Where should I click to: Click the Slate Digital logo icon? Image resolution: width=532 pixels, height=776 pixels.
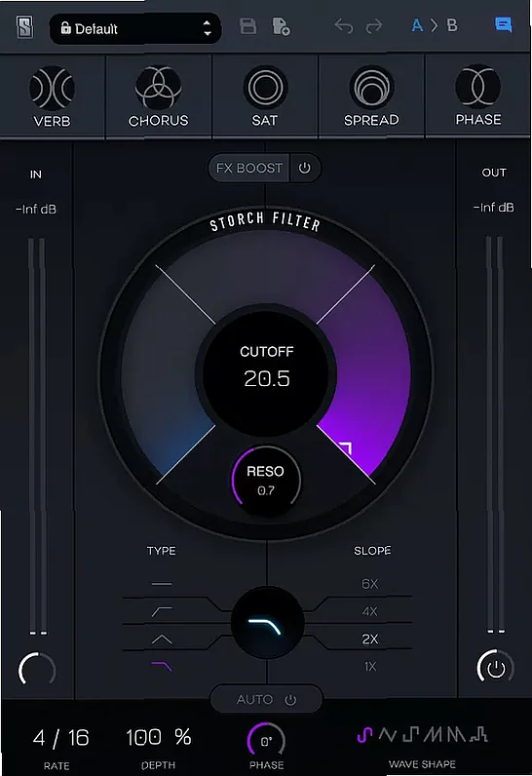[24, 27]
